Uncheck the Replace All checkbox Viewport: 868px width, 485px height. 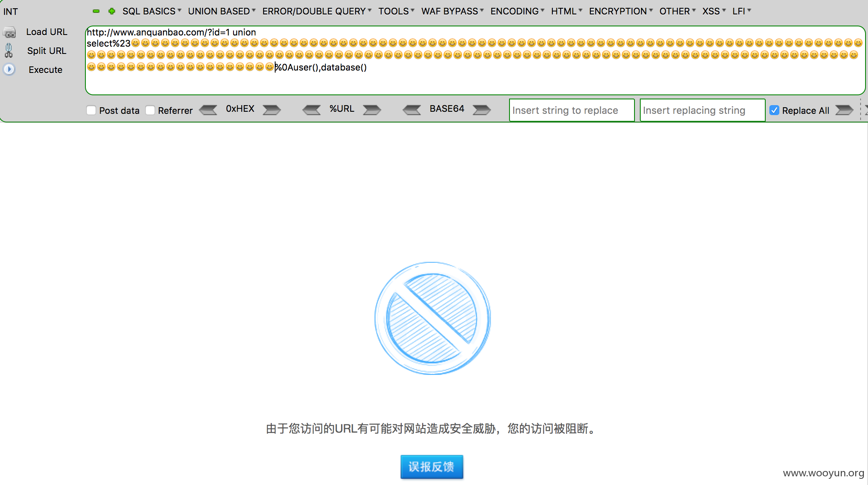tap(774, 110)
